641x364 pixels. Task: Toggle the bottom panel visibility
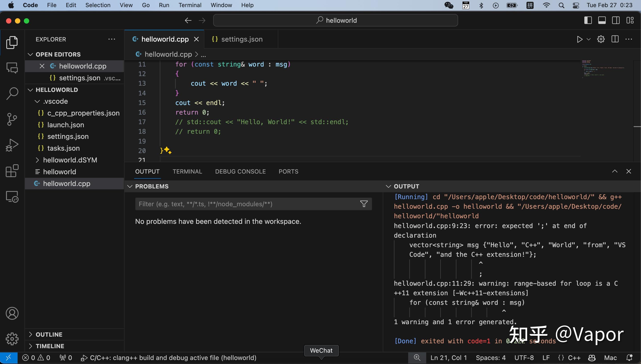coord(602,20)
